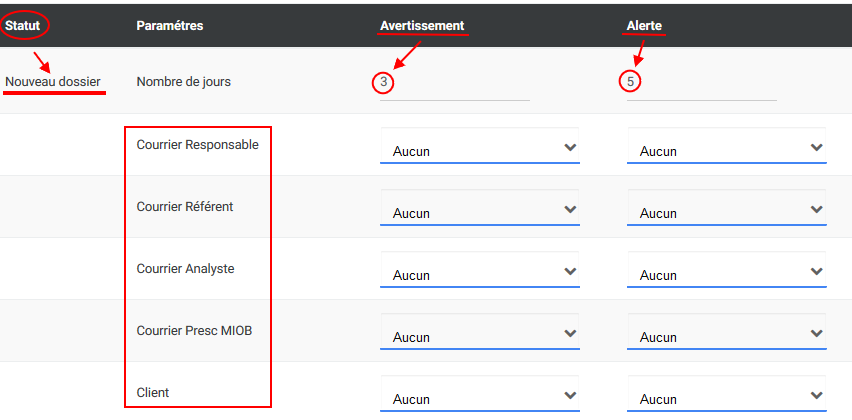
Task: Expand Courrier Référent Alerte dropdown
Action: coord(726,207)
